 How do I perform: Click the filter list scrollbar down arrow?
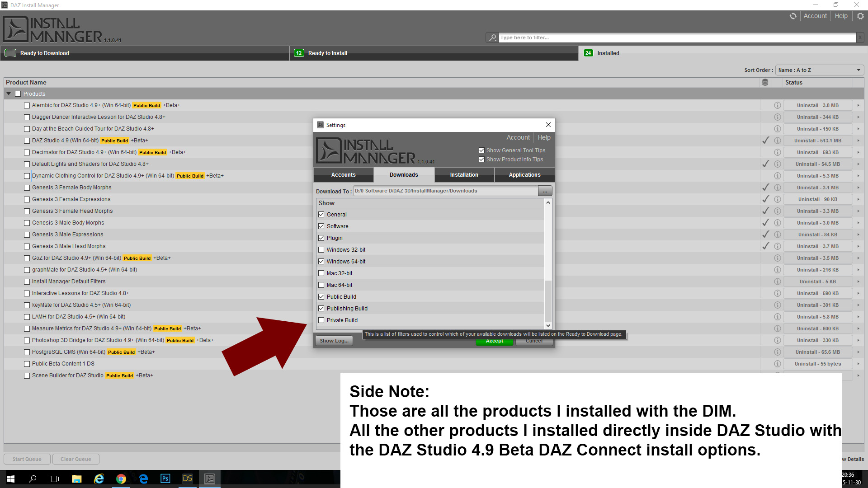pyautogui.click(x=548, y=325)
